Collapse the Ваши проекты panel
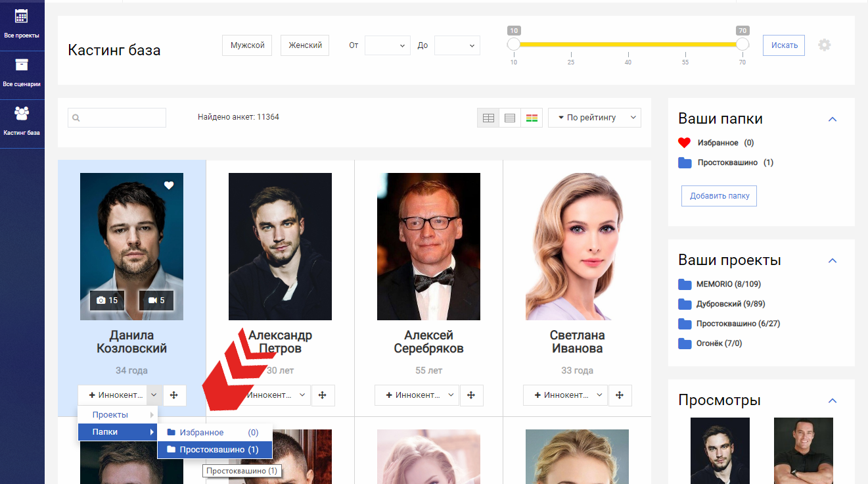The height and width of the screenshot is (484, 868). coord(833,260)
